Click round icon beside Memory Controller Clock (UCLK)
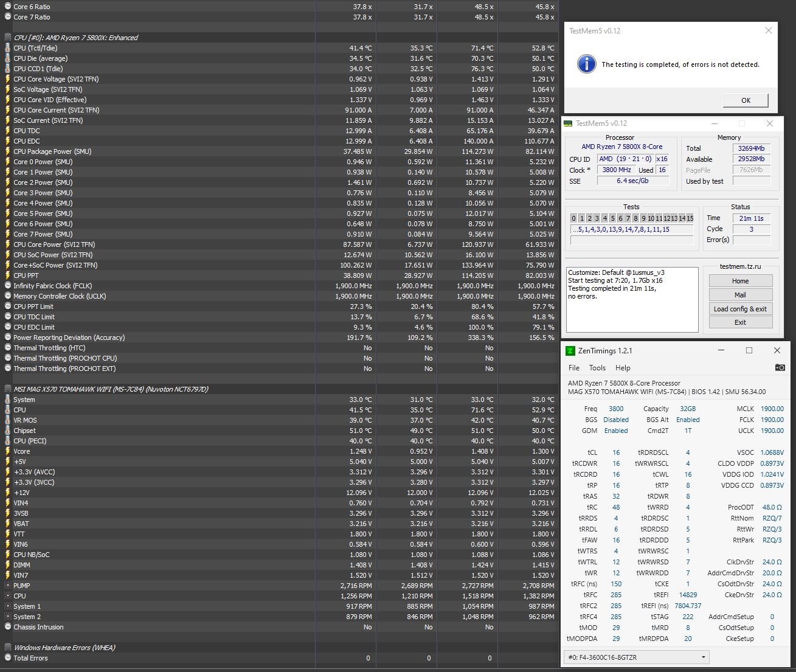Viewport: 796px width, 672px height. click(x=7, y=296)
